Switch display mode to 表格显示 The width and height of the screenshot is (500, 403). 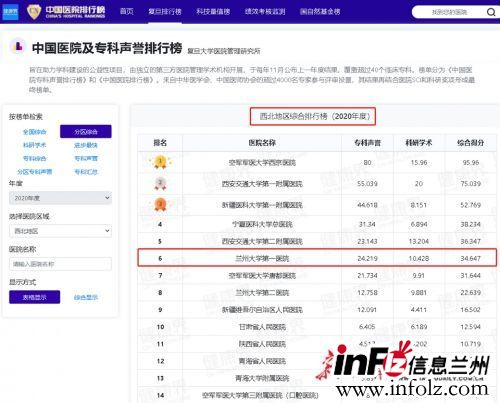(x=35, y=297)
